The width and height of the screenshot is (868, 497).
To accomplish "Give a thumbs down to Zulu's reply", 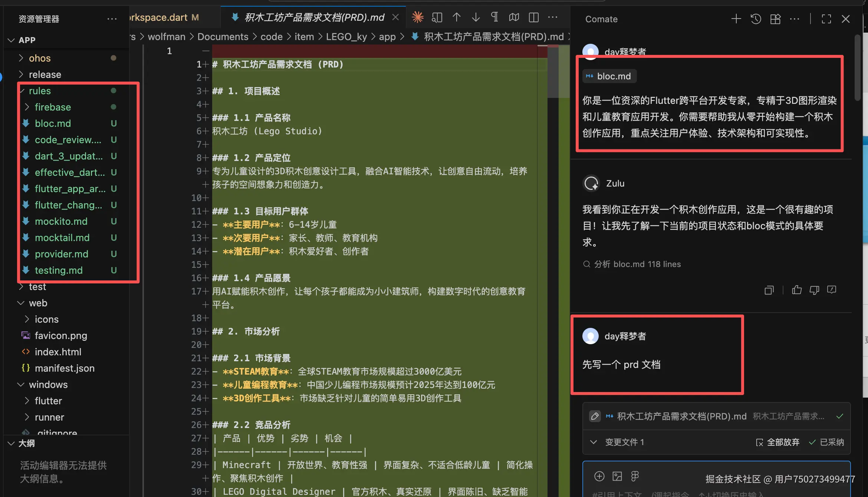I will click(x=815, y=290).
